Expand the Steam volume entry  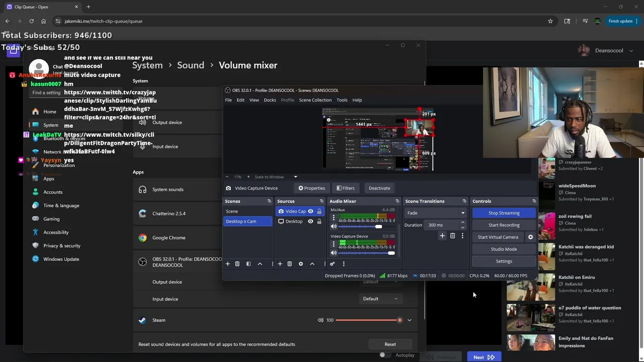(x=410, y=320)
